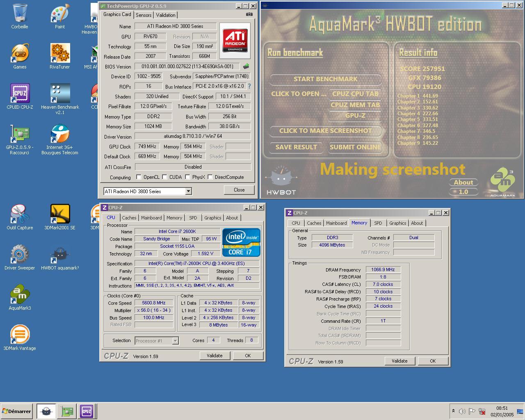Click Validate in the CPU-Z CPU window
This screenshot has height=420, width=525.
tap(215, 356)
